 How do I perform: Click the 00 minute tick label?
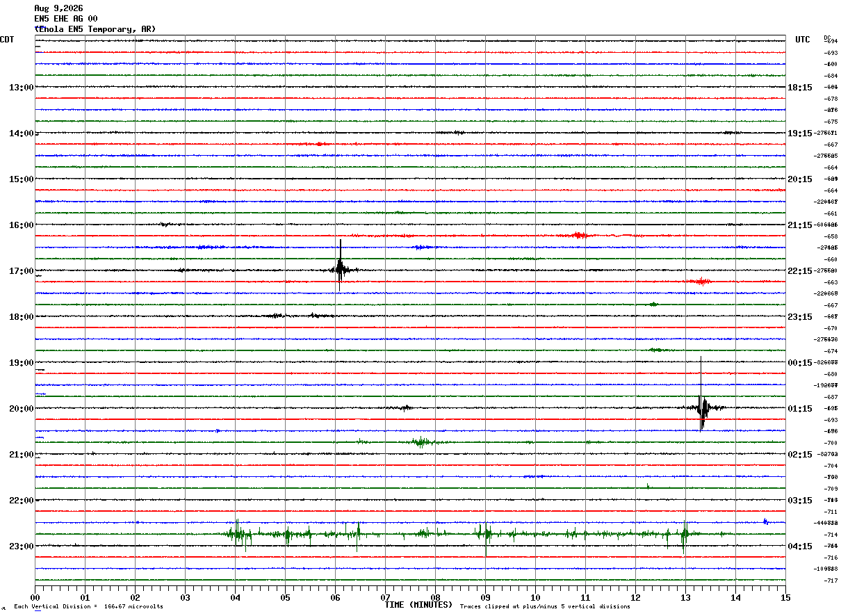pos(35,597)
